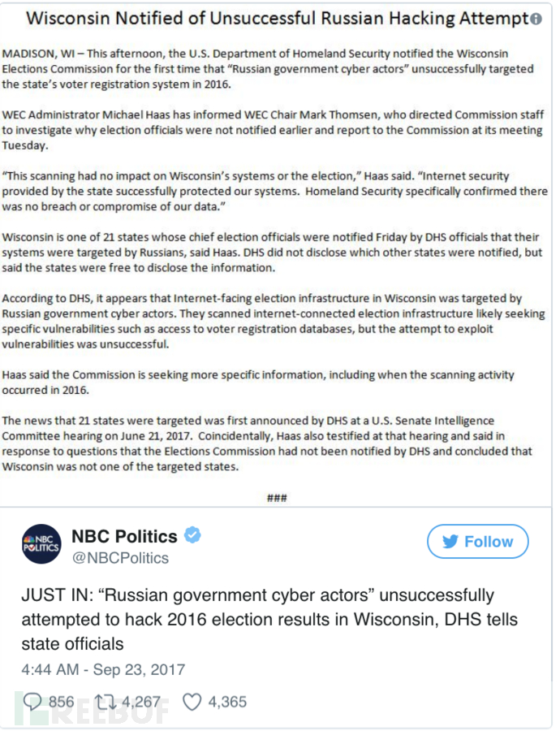Click the 856 replies count
560x731 pixels.
point(61,702)
